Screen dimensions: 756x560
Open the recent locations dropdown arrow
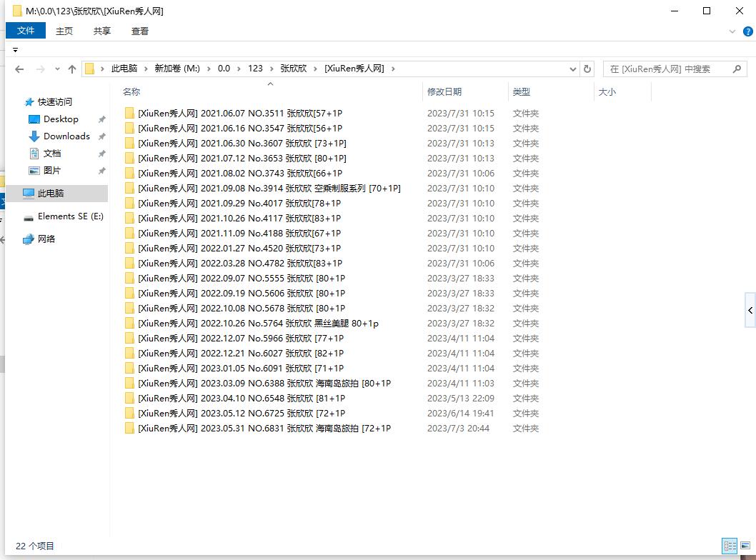pos(57,69)
